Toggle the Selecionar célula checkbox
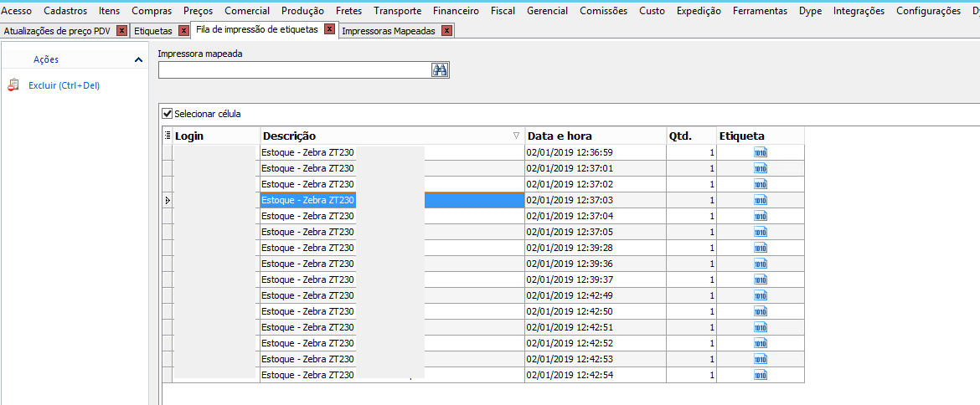 pyautogui.click(x=167, y=114)
